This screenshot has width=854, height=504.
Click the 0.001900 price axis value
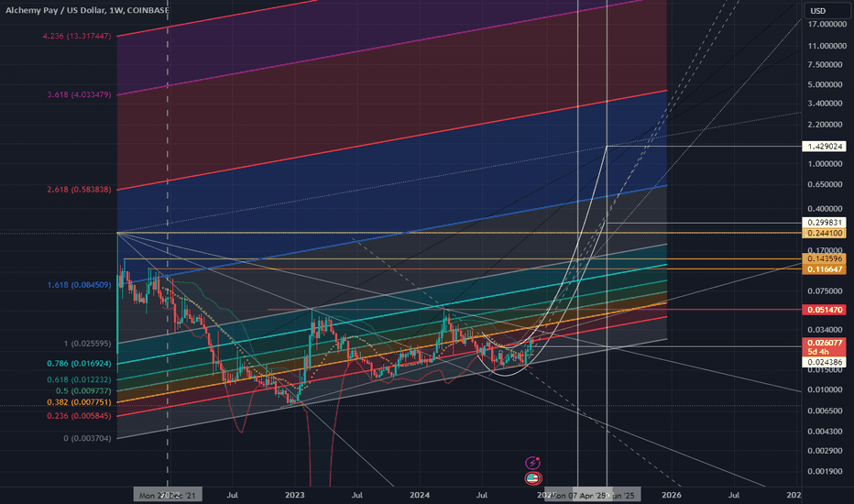click(827, 472)
